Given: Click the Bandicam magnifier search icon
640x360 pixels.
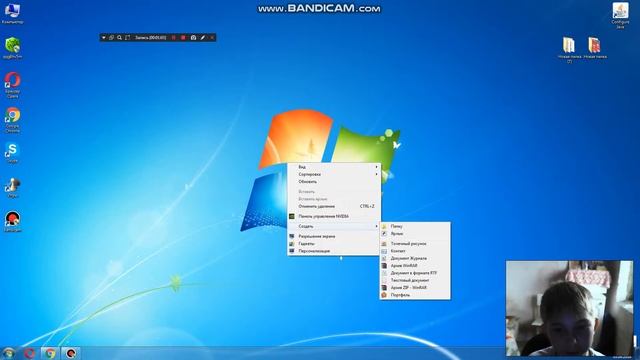Looking at the screenshot, I should click(120, 38).
